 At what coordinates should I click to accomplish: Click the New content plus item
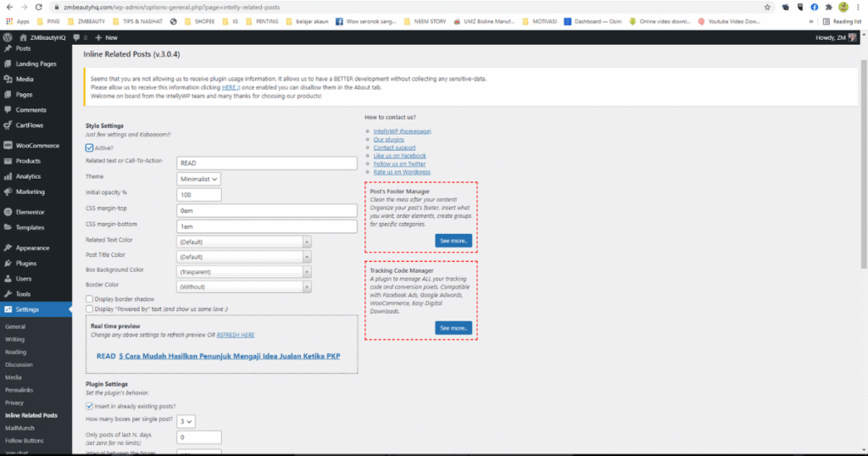click(106, 37)
